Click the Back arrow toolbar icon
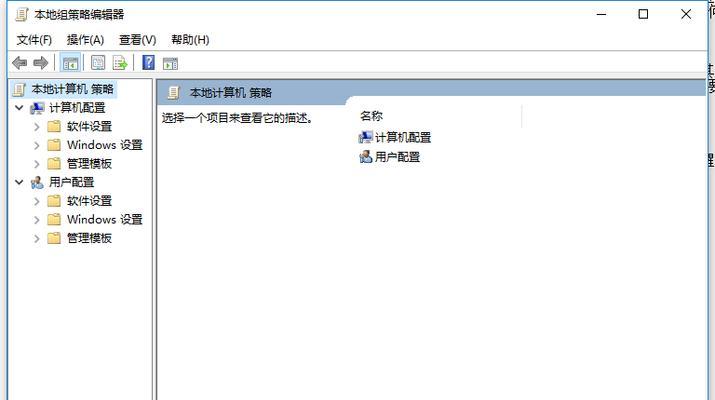The image size is (715, 400). pyautogui.click(x=20, y=63)
